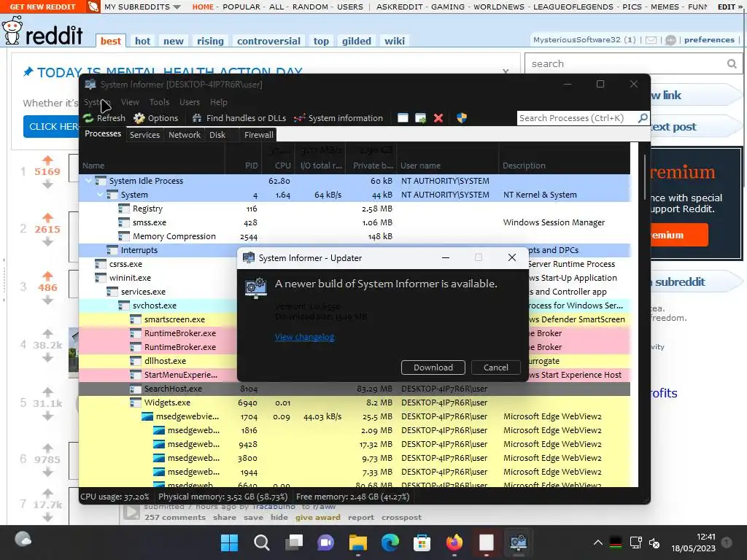Viewport: 747px width, 560px height.
Task: Click the find window and thread icon
Action: click(x=421, y=118)
